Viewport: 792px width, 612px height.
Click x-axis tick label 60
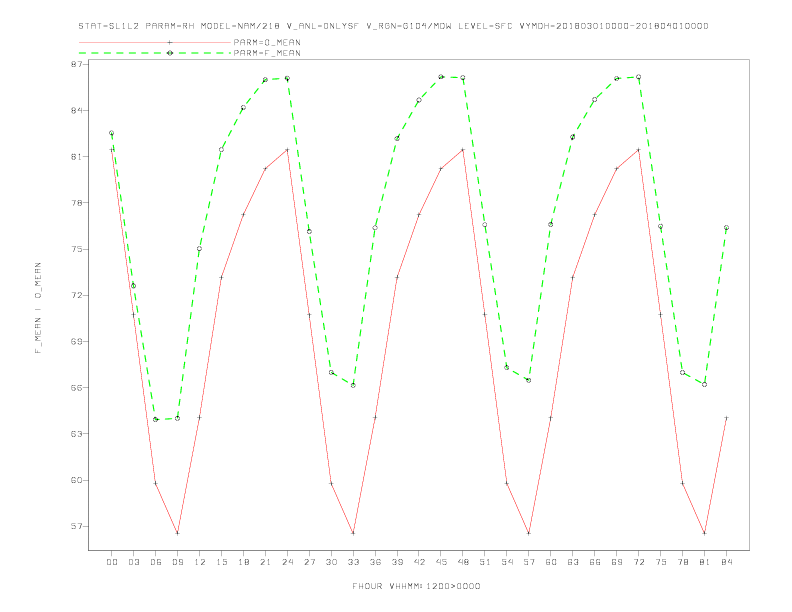pyautogui.click(x=551, y=562)
